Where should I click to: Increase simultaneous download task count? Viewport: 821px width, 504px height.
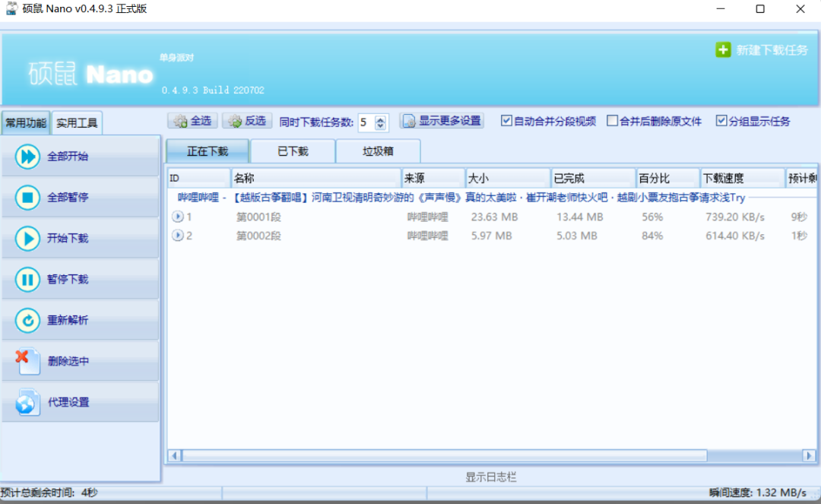coord(381,119)
